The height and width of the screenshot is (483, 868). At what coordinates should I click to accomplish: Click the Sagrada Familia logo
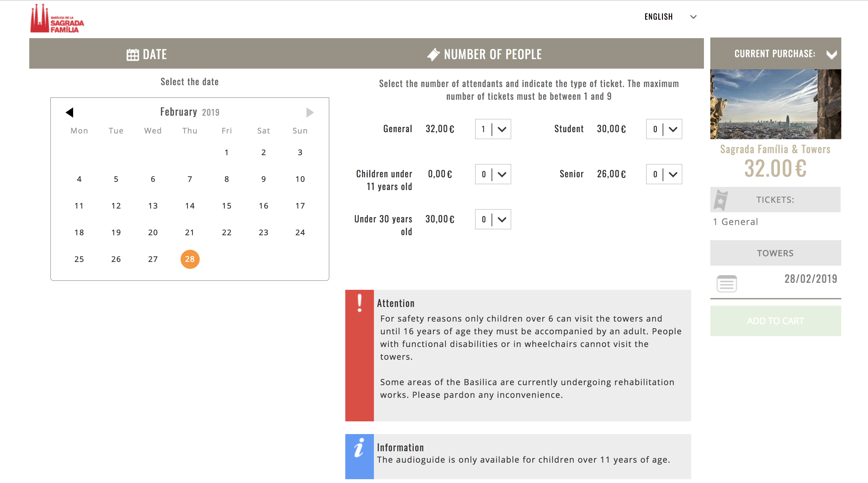tap(57, 18)
